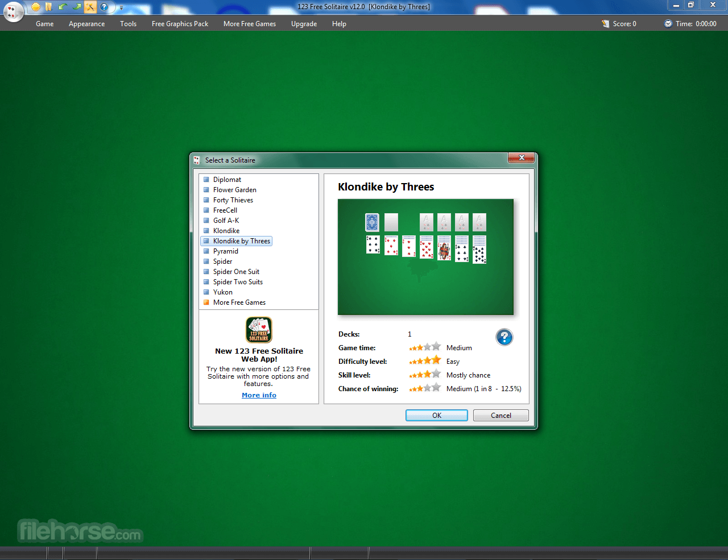
Task: Close the Select a Solitaire dialog
Action: pos(521,158)
